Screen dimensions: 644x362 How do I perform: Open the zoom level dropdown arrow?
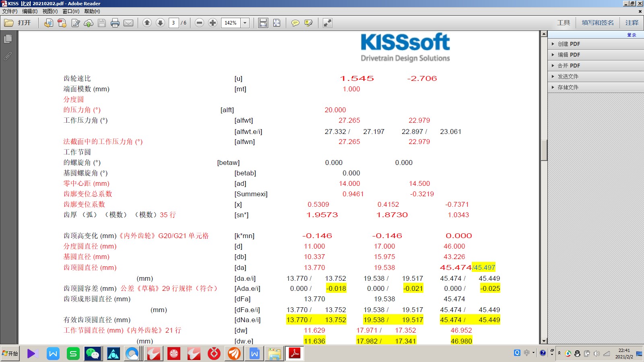[x=245, y=23]
